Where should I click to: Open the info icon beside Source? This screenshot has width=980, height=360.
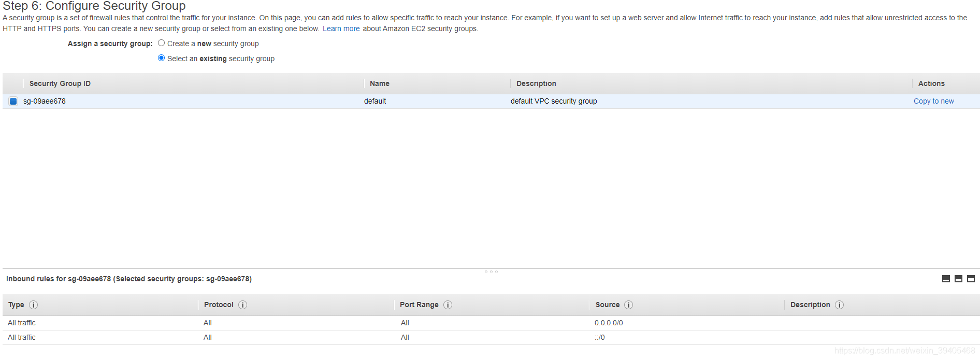628,305
